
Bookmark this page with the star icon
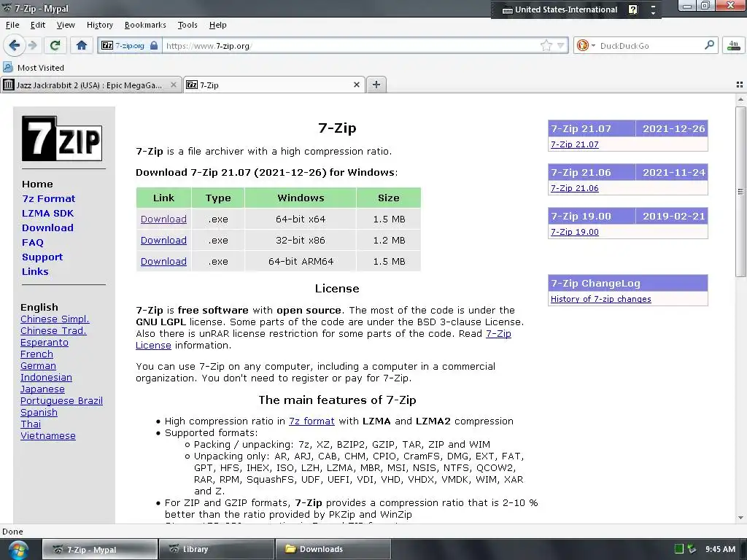point(546,46)
